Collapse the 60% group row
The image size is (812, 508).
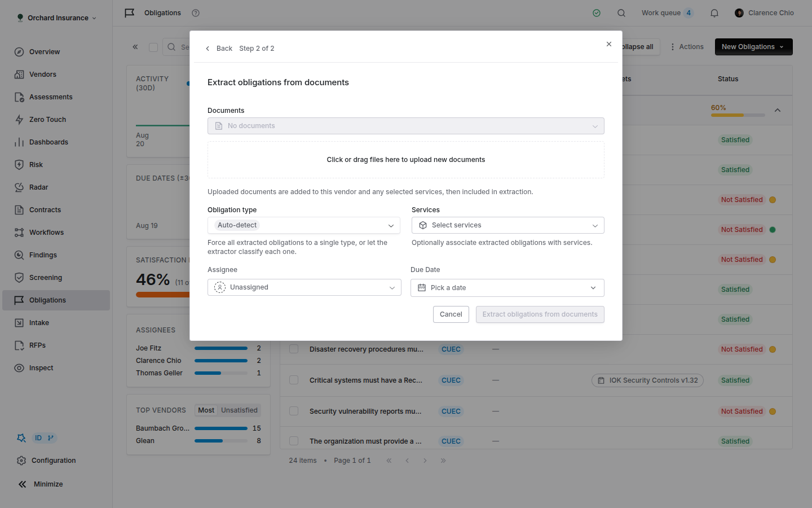(x=778, y=110)
